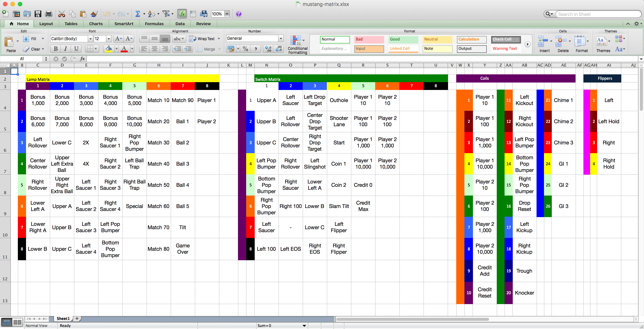Click the Format Painter brush icon
644x329 pixels.
tap(94, 14)
